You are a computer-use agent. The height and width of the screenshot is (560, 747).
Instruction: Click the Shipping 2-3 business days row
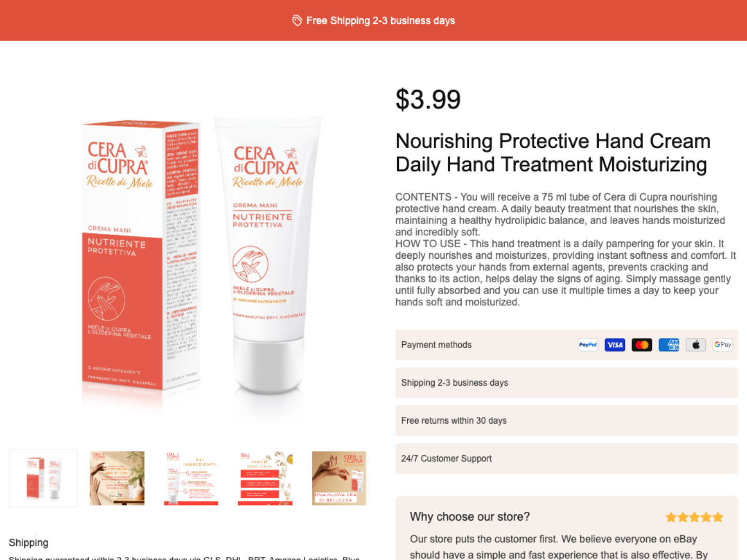pyautogui.click(x=566, y=383)
